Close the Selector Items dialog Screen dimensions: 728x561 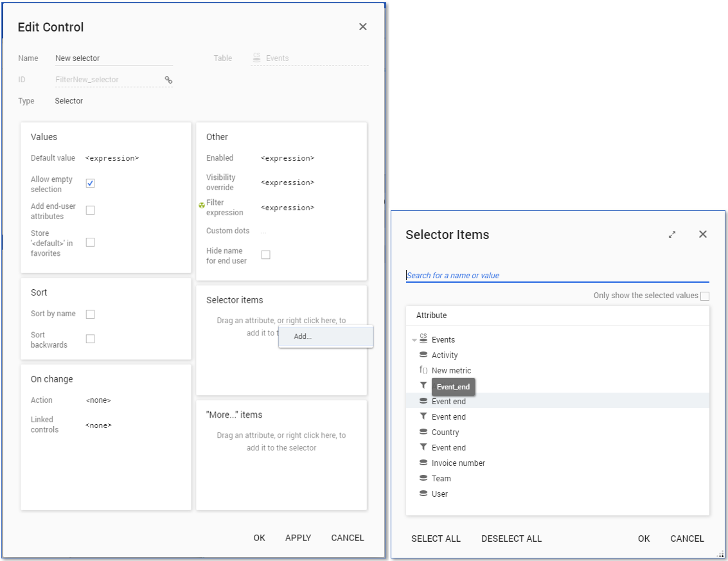pos(703,235)
